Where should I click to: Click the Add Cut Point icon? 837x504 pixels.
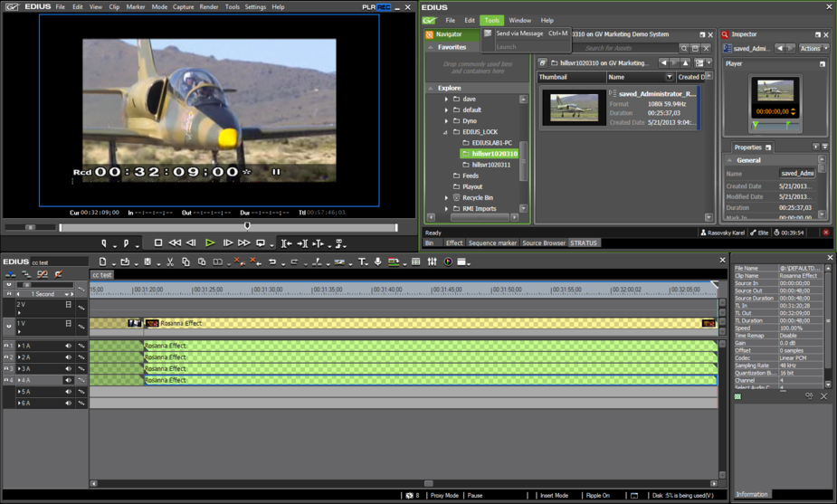[x=317, y=262]
